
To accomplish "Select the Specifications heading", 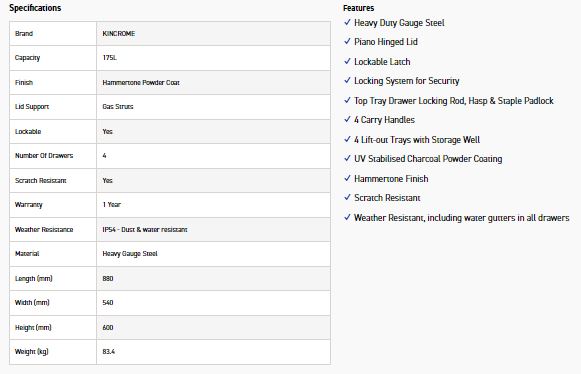I will click(35, 8).
